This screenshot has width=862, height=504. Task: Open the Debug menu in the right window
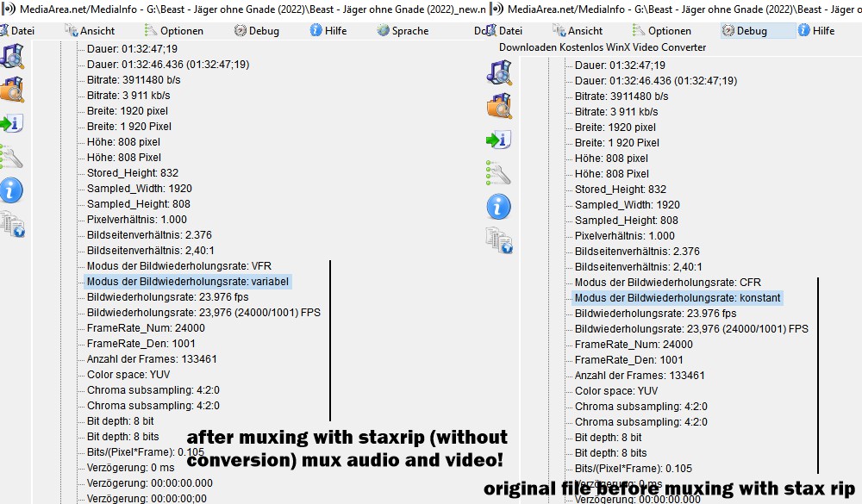[x=752, y=29]
